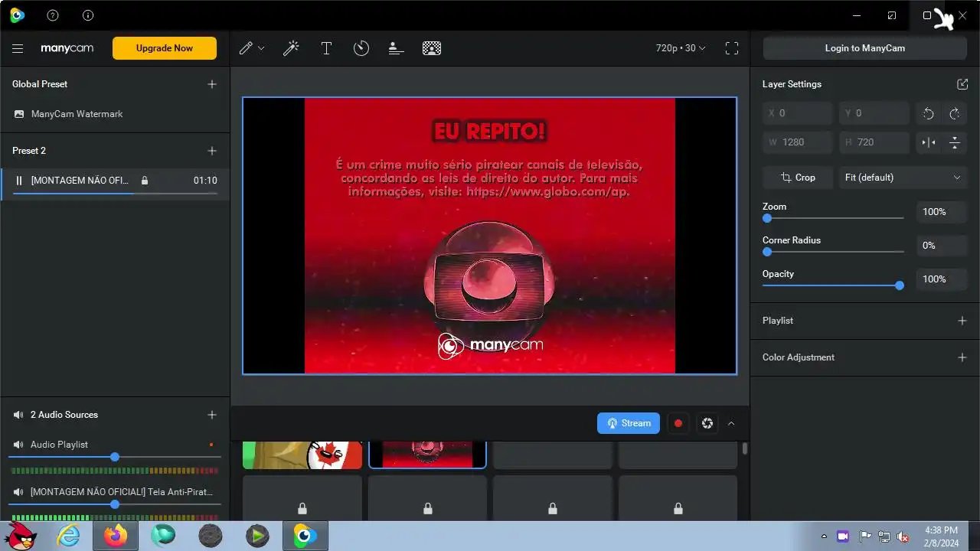Start recording with red record button
Image resolution: width=980 pixels, height=551 pixels.
pos(678,423)
